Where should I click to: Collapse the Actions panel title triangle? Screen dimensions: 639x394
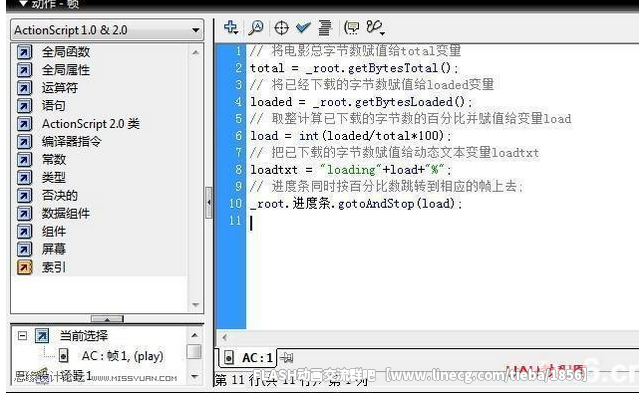pyautogui.click(x=23, y=4)
